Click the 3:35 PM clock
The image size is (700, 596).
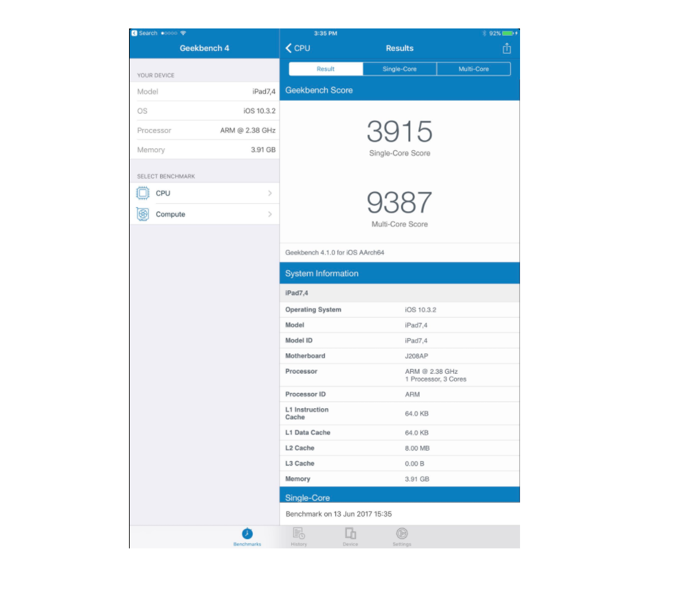326,33
